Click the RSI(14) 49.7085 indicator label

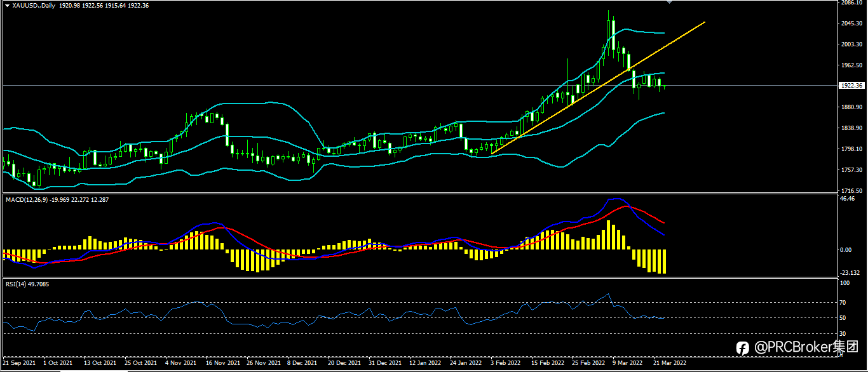pos(27,284)
